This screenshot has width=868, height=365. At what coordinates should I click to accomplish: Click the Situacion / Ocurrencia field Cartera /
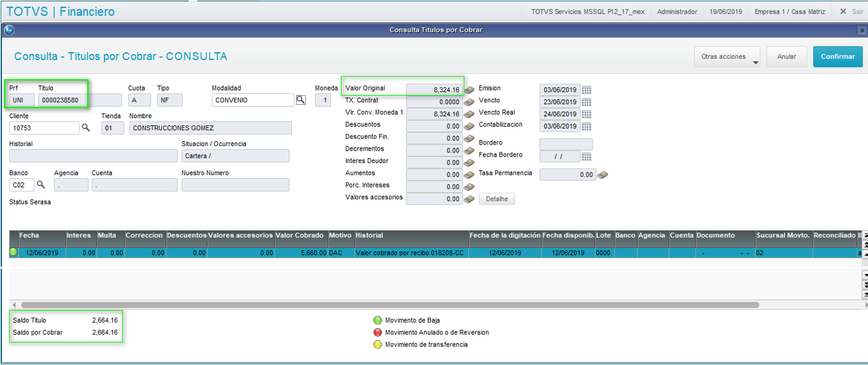(x=235, y=156)
